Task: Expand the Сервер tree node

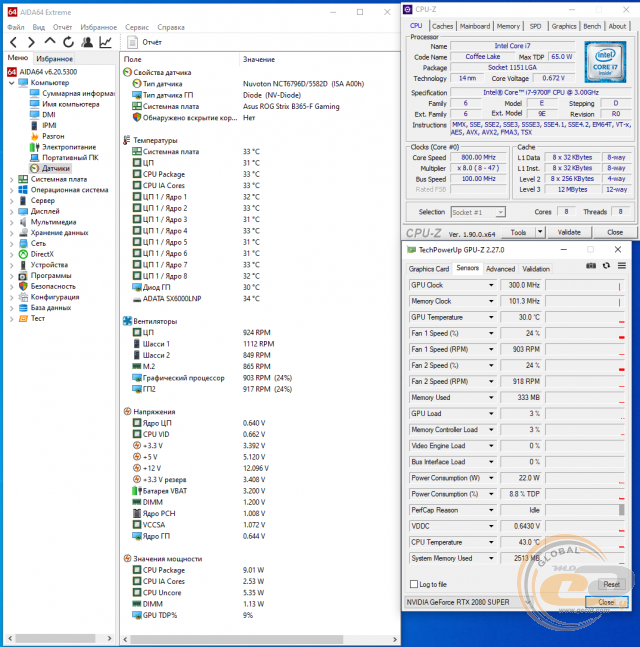Action: 12,201
